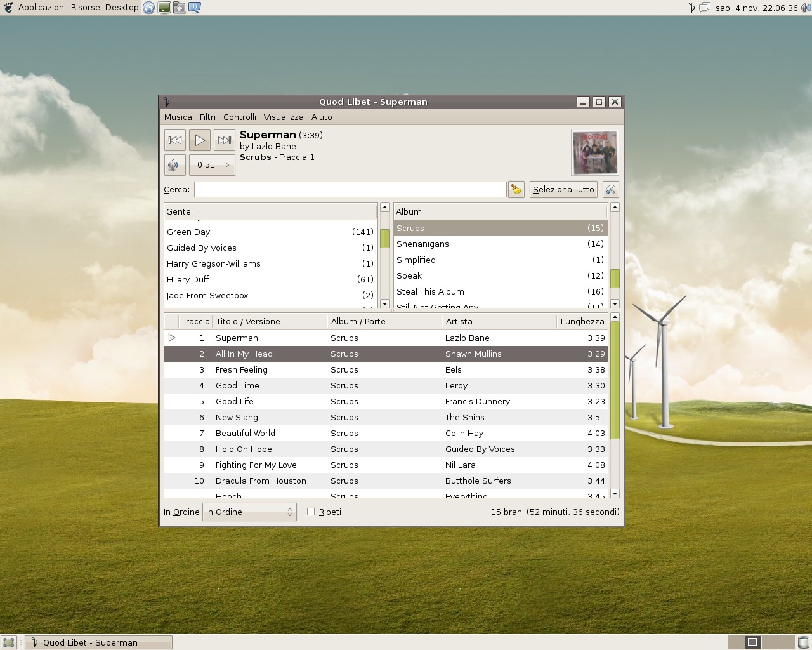The width and height of the screenshot is (812, 650).
Task: Select the Beautiful World track
Action: [386, 434]
